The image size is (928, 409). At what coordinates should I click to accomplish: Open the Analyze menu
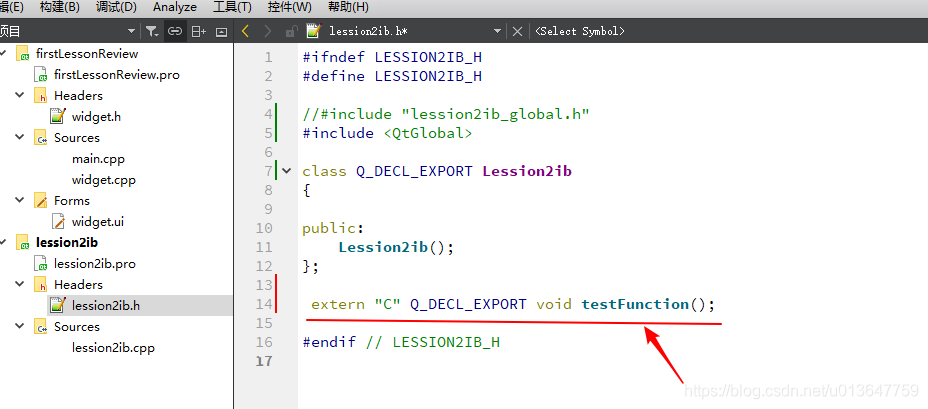[x=175, y=7]
